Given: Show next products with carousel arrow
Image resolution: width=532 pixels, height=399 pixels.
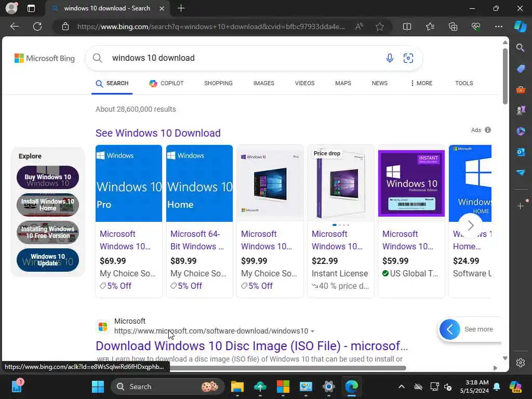Looking at the screenshot, I should pyautogui.click(x=471, y=225).
